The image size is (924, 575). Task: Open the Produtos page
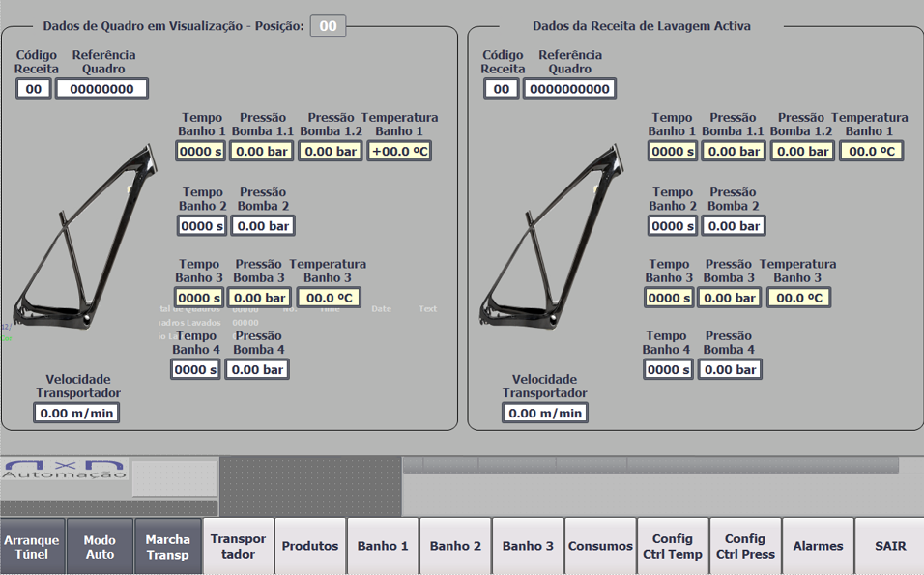coord(310,546)
